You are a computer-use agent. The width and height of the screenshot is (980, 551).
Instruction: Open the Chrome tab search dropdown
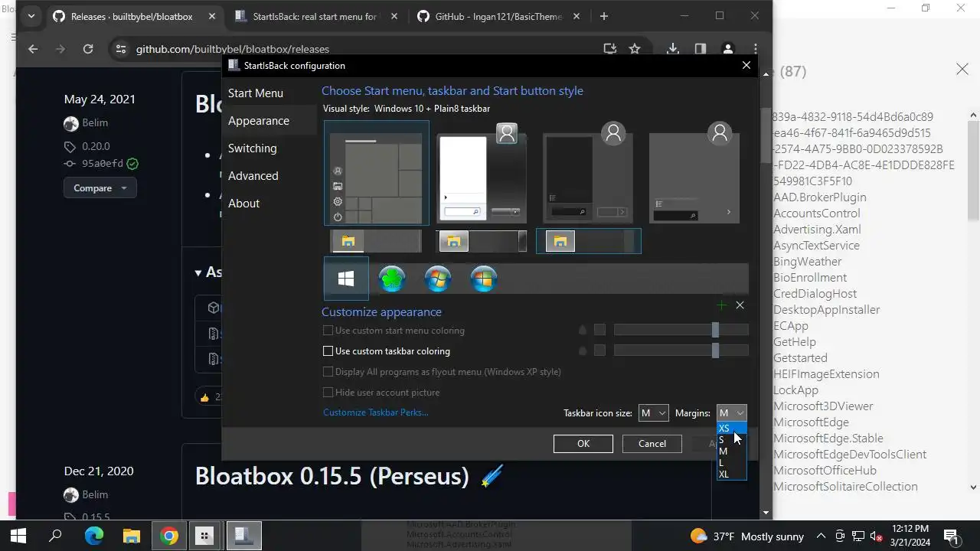pos(31,16)
